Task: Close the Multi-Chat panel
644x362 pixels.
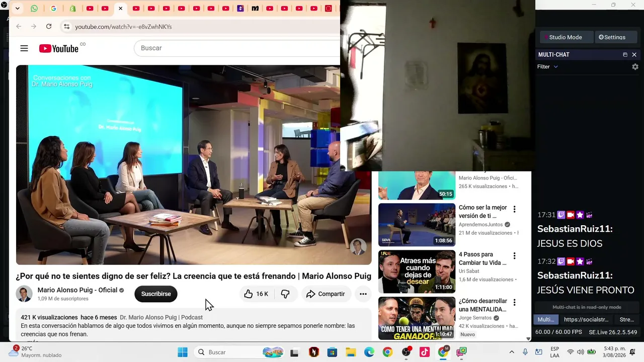Action: tap(634, 54)
